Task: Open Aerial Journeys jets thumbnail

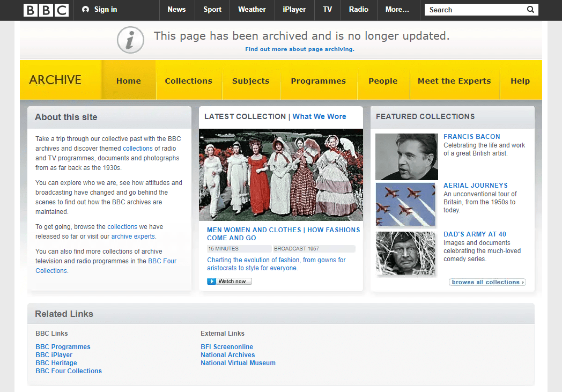Action: [405, 205]
